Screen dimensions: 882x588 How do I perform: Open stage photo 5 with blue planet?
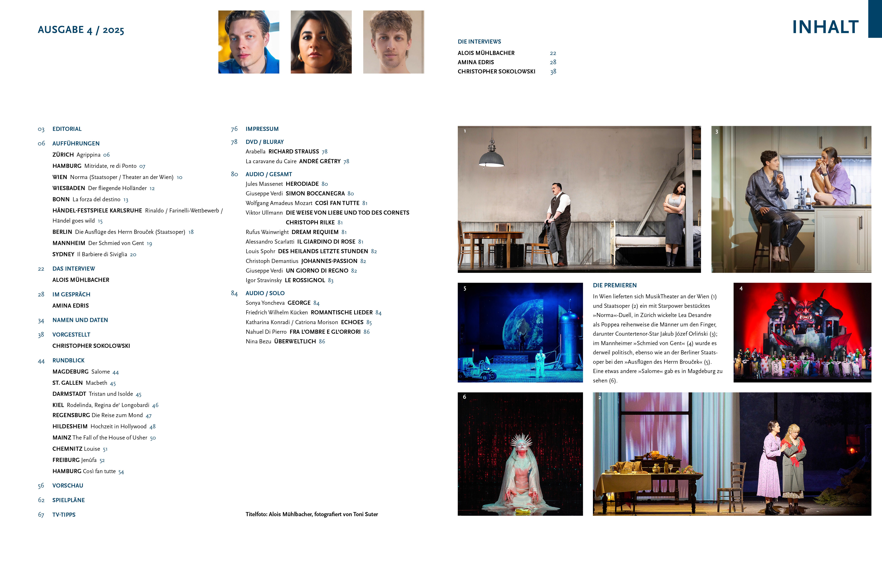pos(520,333)
